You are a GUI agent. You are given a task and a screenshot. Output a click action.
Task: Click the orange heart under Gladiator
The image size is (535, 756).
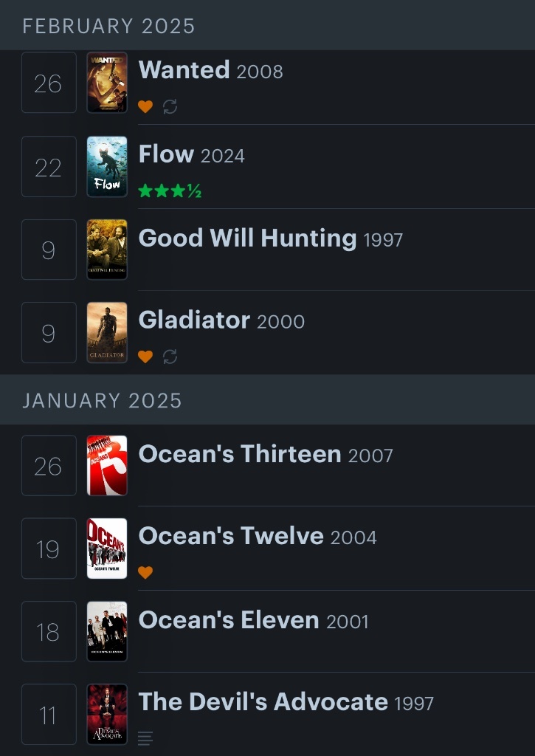(145, 357)
